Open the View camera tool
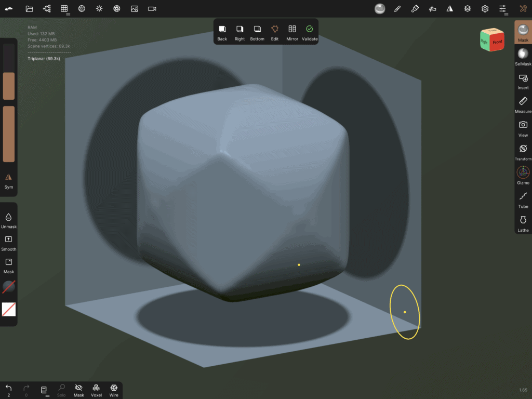Screen dimensions: 532x399 coord(523,128)
